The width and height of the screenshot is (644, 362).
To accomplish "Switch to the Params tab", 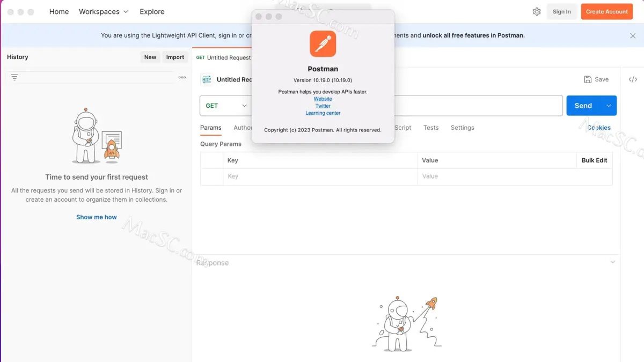I will coord(211,128).
